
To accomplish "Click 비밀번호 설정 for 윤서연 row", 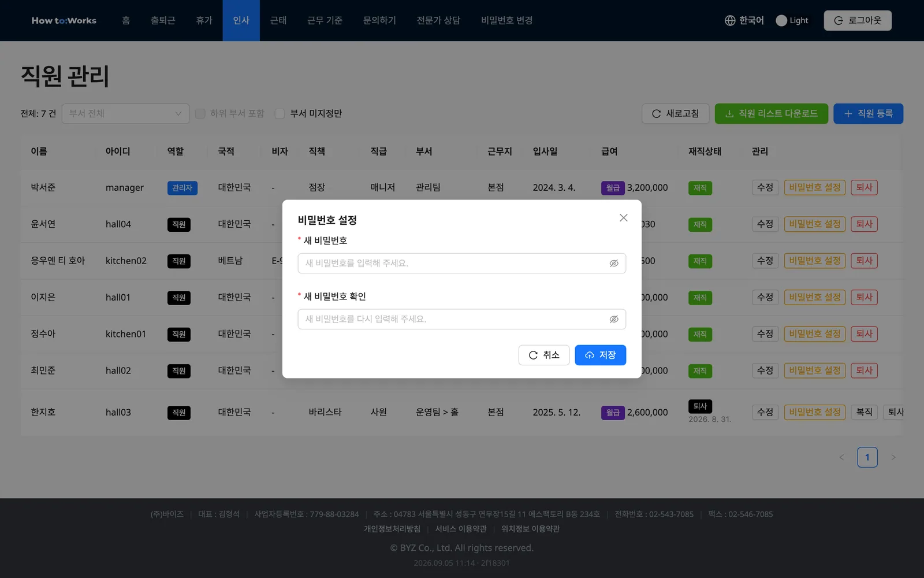I will tap(815, 224).
